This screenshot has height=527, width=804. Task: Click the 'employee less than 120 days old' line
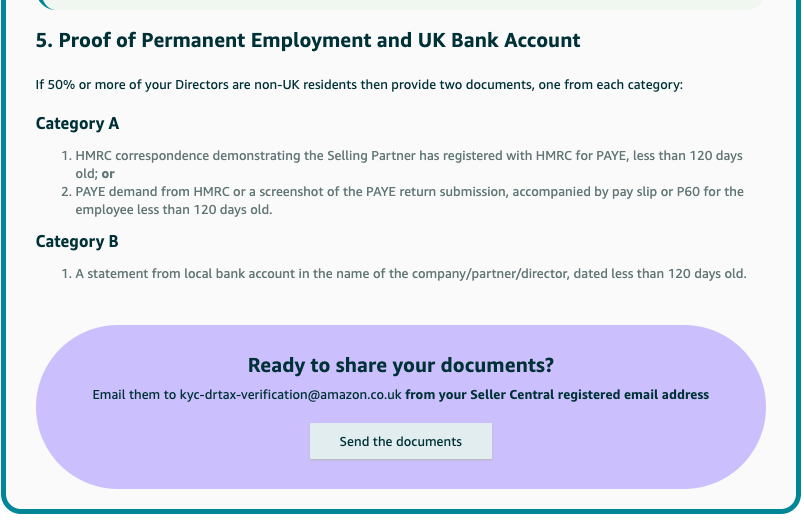coord(174,210)
